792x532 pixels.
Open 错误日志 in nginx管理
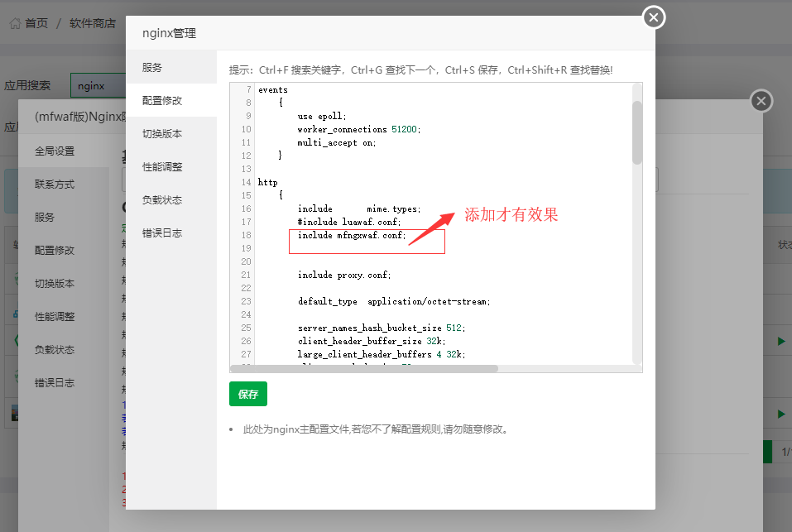coord(171,232)
